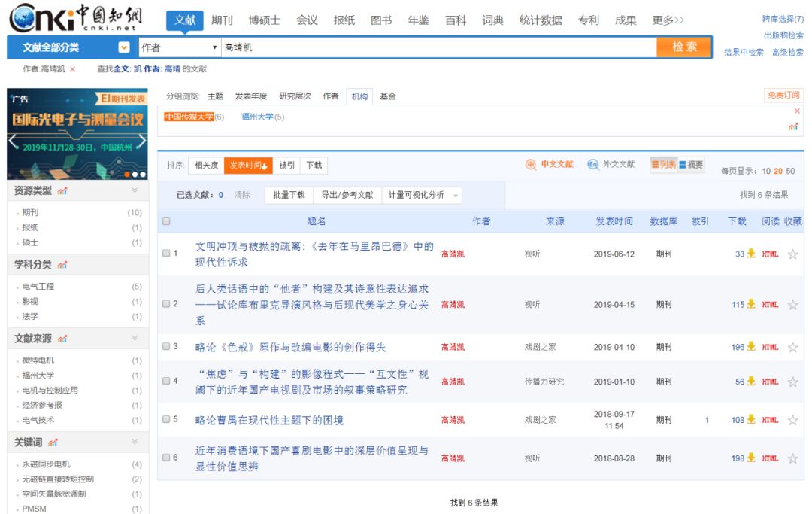The height and width of the screenshot is (514, 812).
Task: Collapse the 文献来源 section
Action: pos(135,339)
